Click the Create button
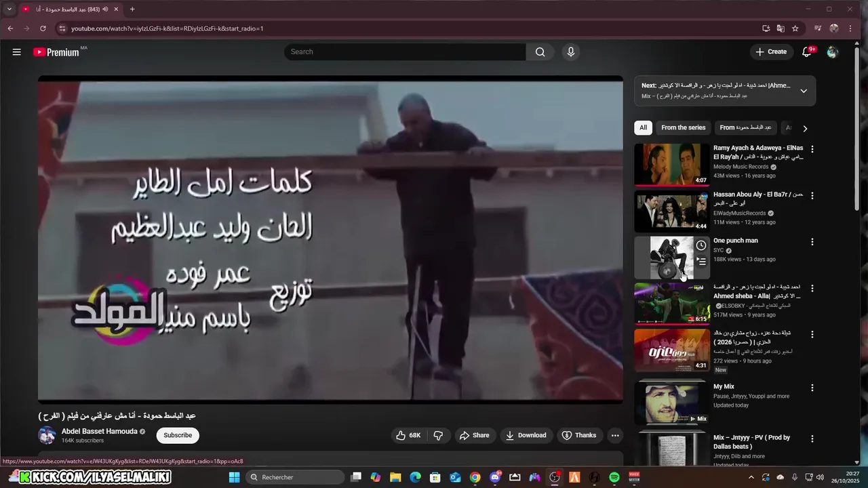Image resolution: width=868 pixels, height=488 pixels. 771,52
